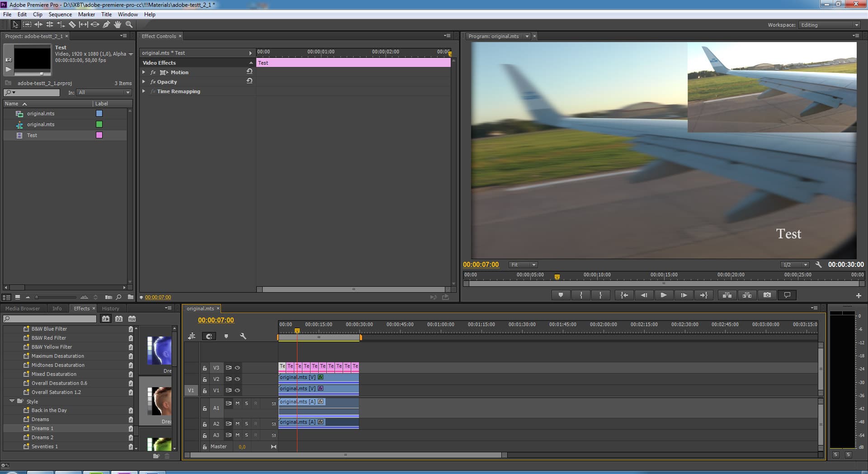Open timeline display settings wrench
This screenshot has height=474, width=868.
point(243,336)
